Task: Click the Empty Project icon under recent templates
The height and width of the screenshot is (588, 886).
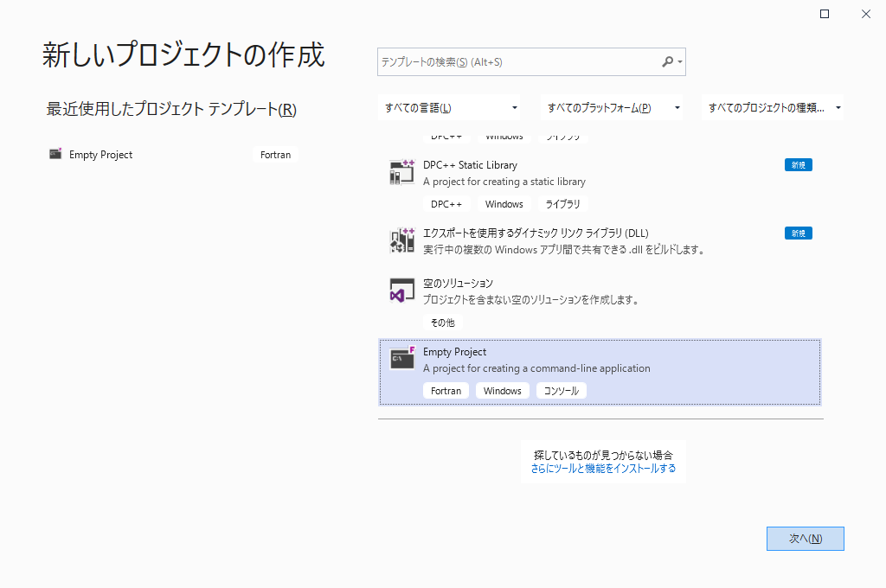Action: click(53, 154)
